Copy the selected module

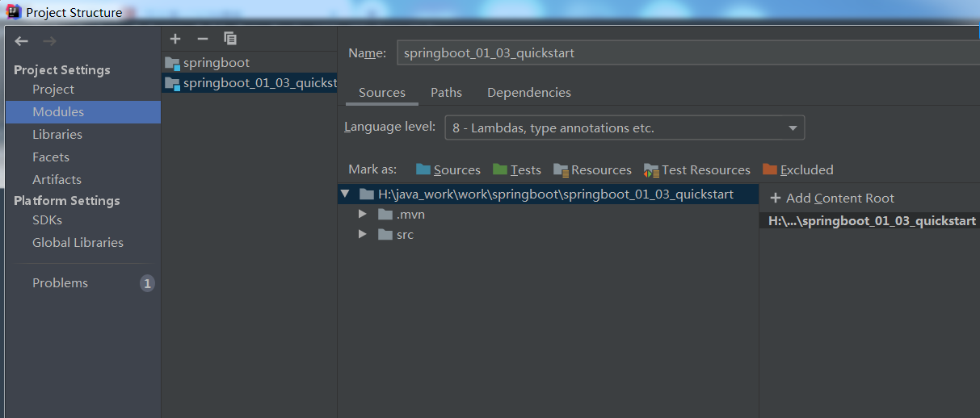point(230,39)
